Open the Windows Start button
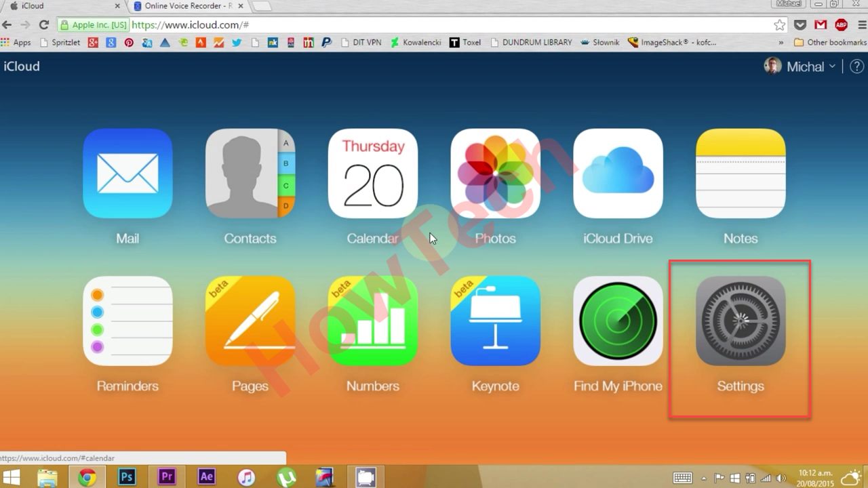 [x=11, y=477]
